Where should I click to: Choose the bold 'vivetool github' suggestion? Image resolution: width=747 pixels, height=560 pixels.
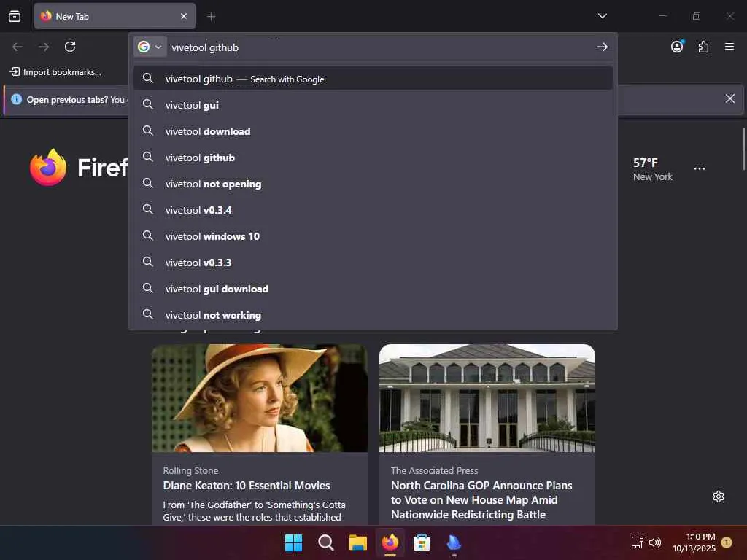(x=373, y=157)
